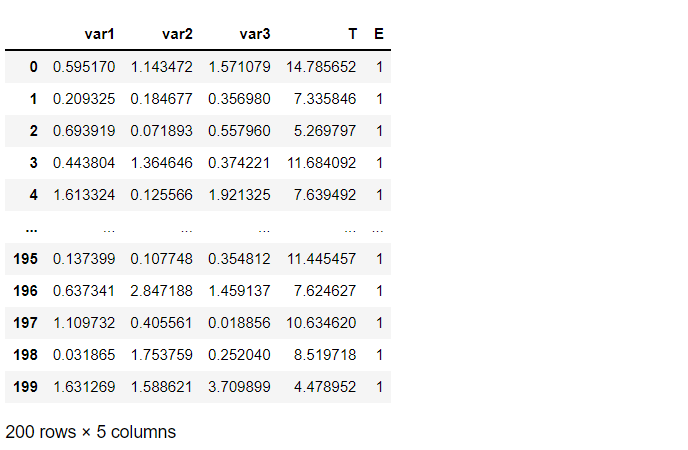This screenshot has width=688, height=450.
Task: Click the var2 value 0.071893
Action: tap(162, 131)
